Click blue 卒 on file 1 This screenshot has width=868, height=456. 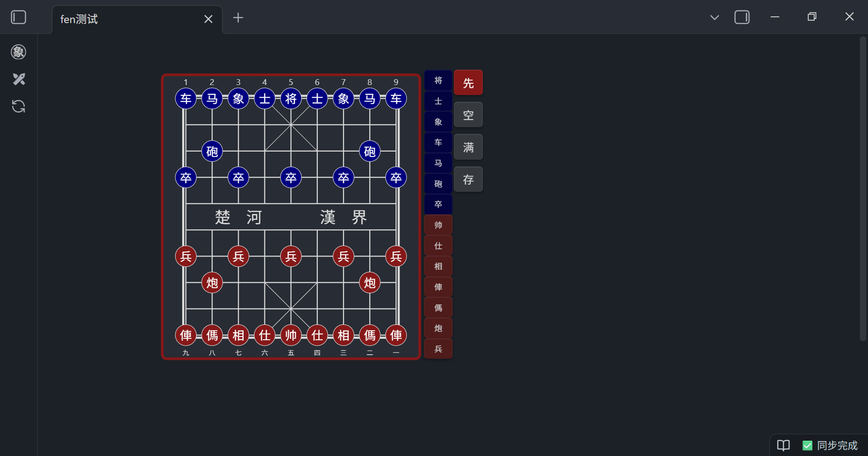pos(186,178)
